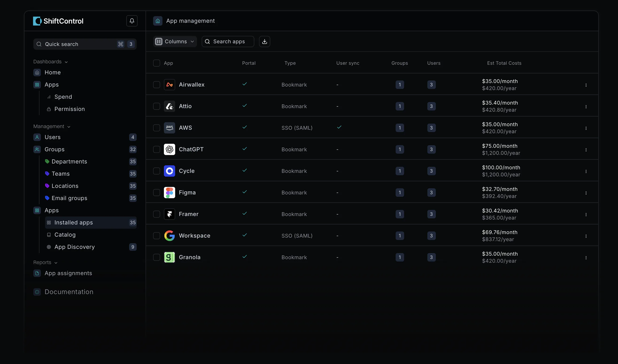
Task: Click the Search apps field
Action: [x=228, y=42]
